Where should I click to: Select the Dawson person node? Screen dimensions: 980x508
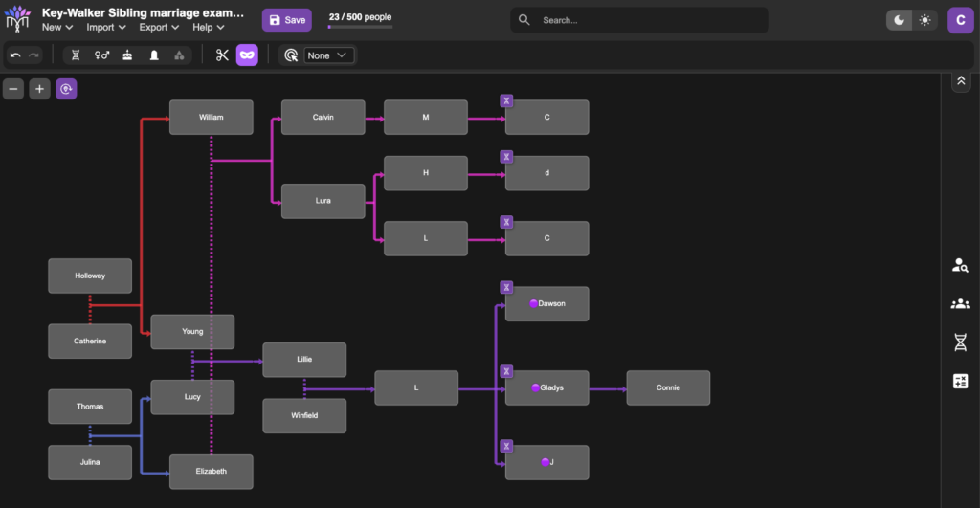coord(546,303)
